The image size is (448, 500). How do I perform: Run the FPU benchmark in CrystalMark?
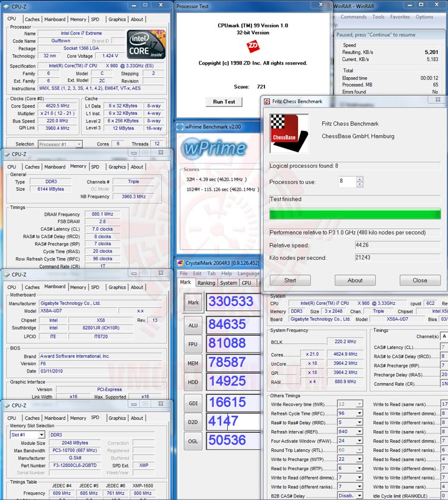193,344
